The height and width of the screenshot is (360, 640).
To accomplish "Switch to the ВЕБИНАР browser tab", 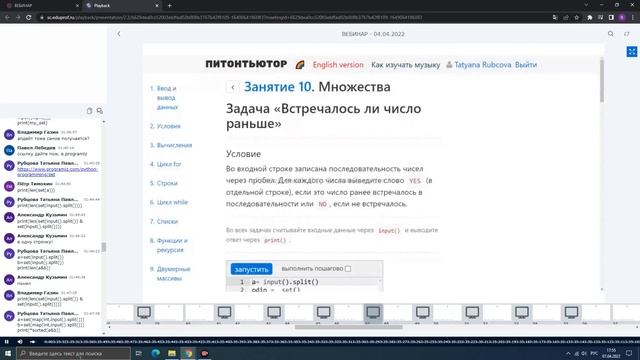I will (x=41, y=6).
